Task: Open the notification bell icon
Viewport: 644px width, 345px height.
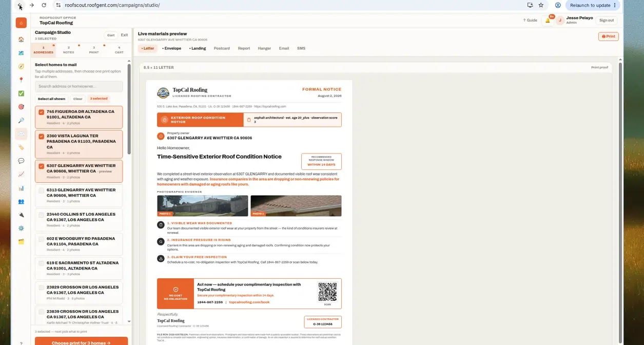Action: [x=548, y=21]
